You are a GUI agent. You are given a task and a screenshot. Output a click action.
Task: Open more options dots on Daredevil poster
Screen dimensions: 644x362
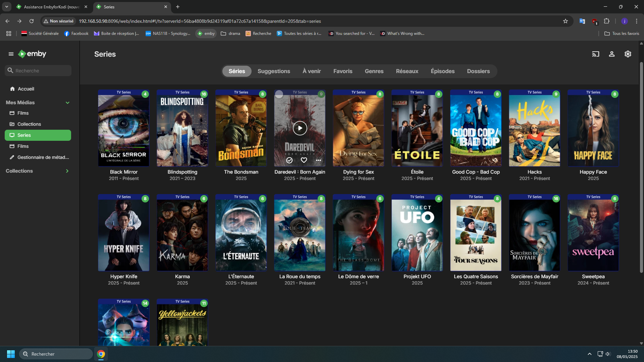318,160
